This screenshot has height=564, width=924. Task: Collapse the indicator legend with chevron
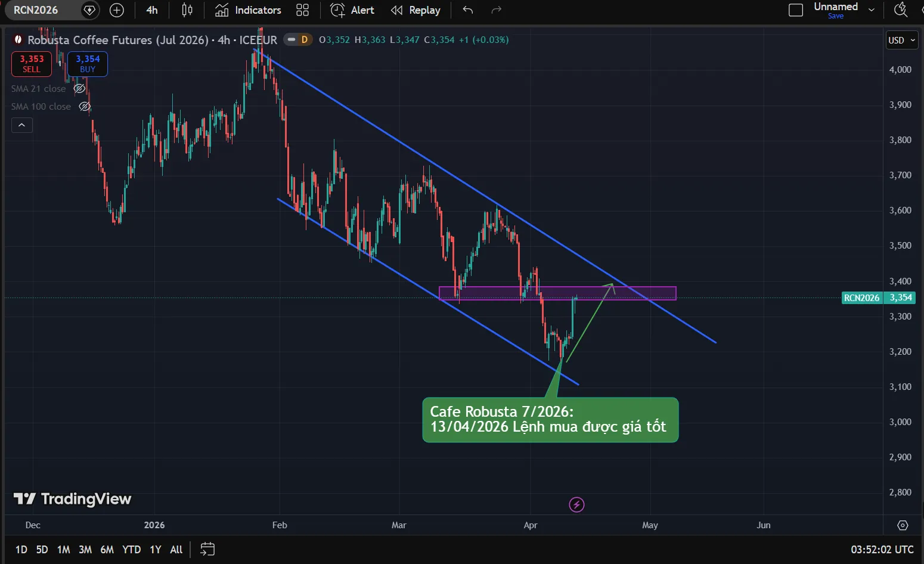point(22,125)
